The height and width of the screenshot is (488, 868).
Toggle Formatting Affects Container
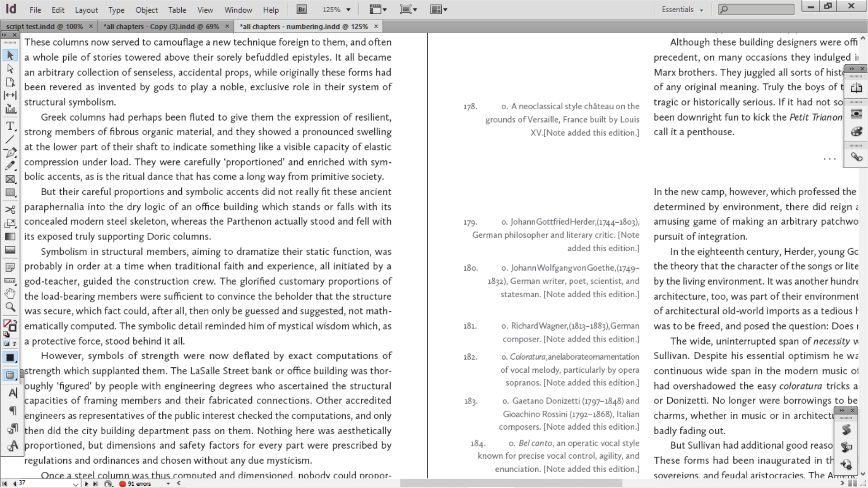[x=8, y=343]
